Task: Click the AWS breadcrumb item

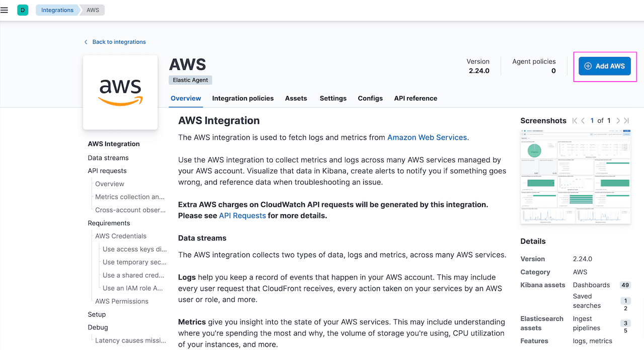Action: pyautogui.click(x=92, y=10)
